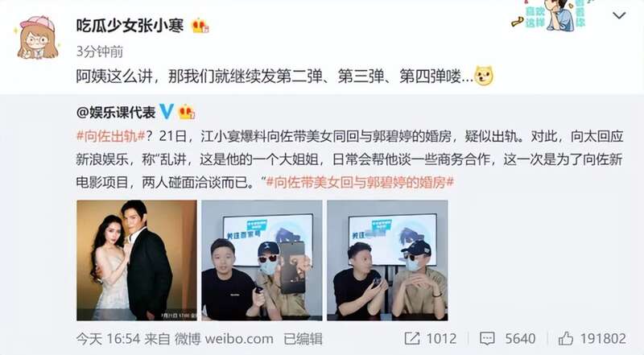This screenshot has height=355, width=644.
Task: Open hashtag #向佐带美女回与郭碧婷的婚房#
Action: tap(360, 182)
